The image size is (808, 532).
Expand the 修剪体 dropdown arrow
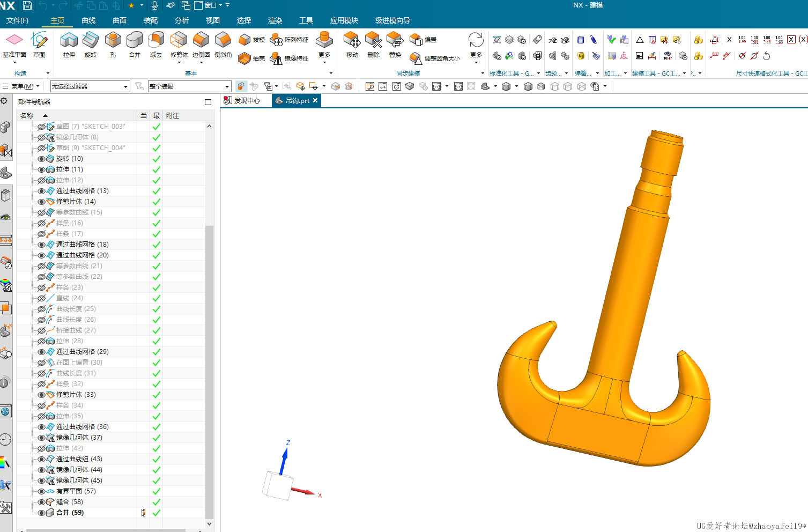(179, 62)
